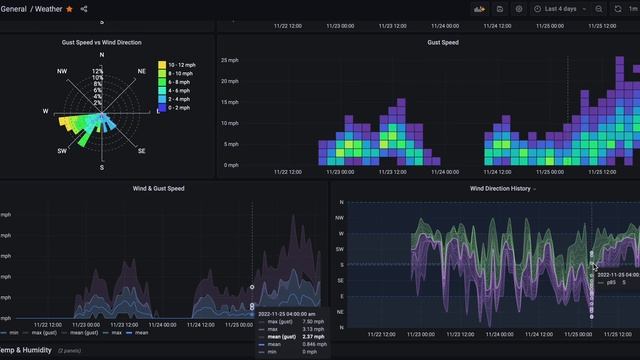Click the 6 - 8 mph green swatch
640x360 pixels.
click(162, 82)
